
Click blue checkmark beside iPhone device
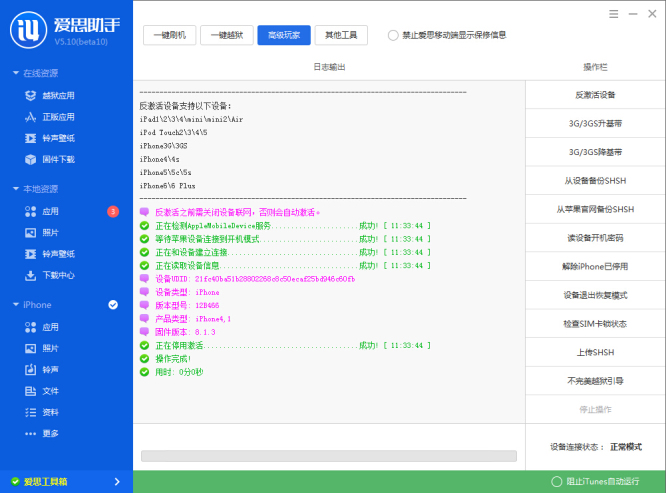tap(113, 305)
